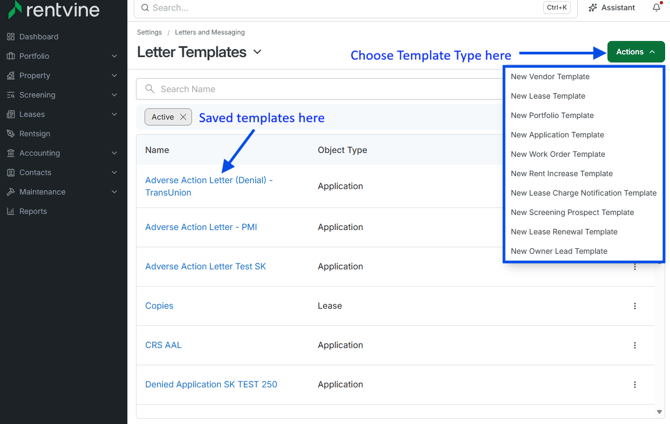Click the notification bell icon

point(656,8)
